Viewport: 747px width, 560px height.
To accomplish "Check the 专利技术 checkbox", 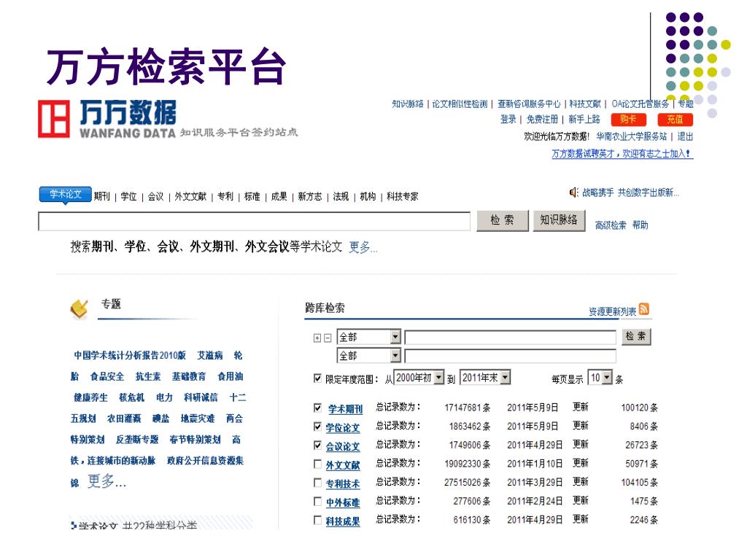I will click(x=318, y=483).
